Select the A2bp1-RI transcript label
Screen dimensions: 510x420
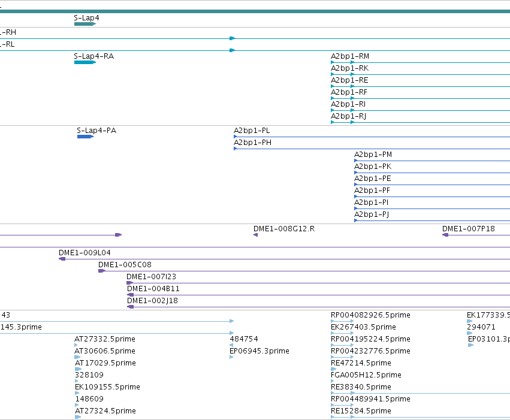click(x=348, y=104)
